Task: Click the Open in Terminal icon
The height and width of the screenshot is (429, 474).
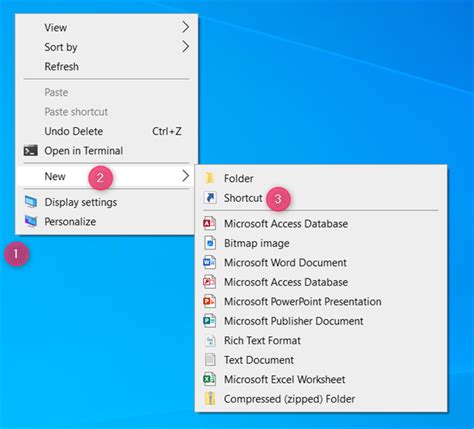Action: pyautogui.click(x=30, y=151)
